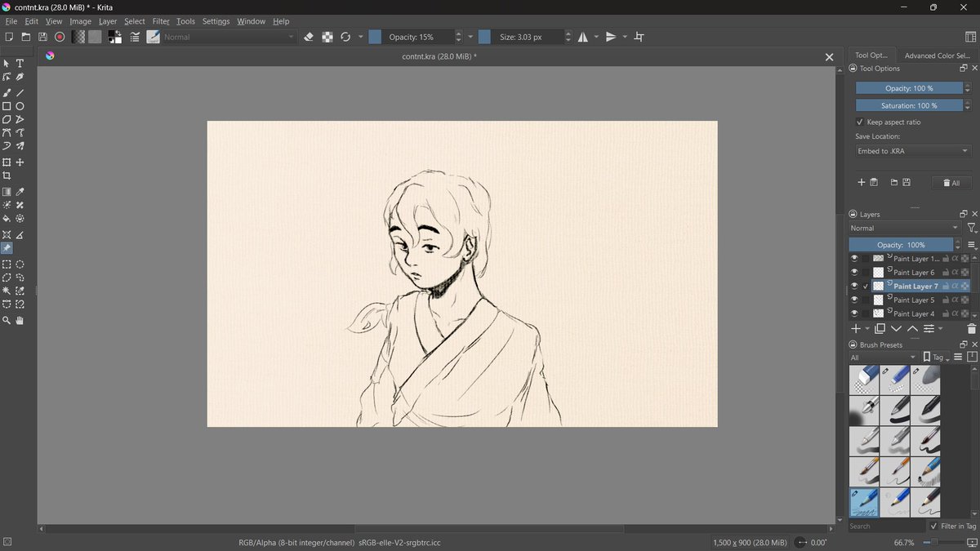Select the Transform tool in the toolbox
Viewport: 980px width, 551px height.
coord(7,162)
